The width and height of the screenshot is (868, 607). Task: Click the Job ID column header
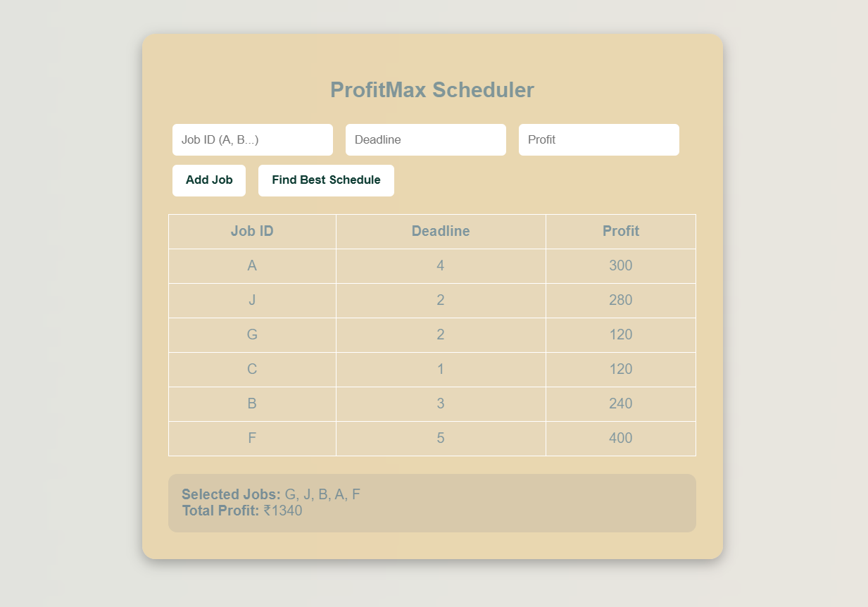pyautogui.click(x=252, y=231)
